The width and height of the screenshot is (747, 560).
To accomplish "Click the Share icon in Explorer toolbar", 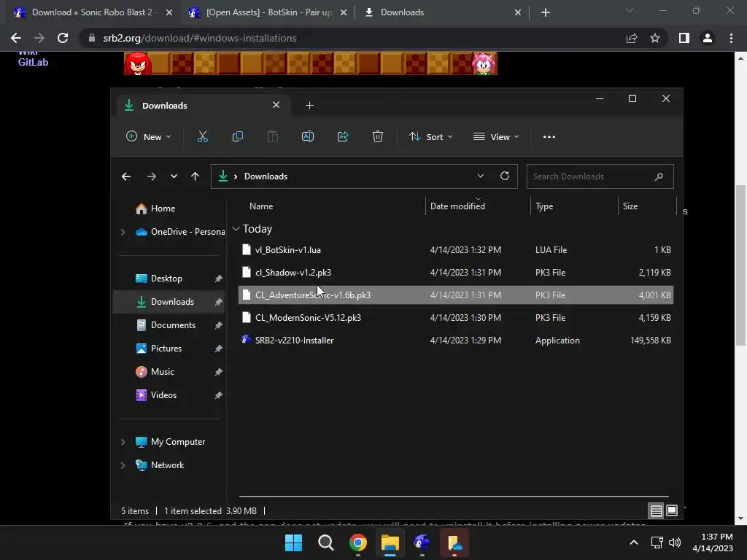I will tap(343, 136).
